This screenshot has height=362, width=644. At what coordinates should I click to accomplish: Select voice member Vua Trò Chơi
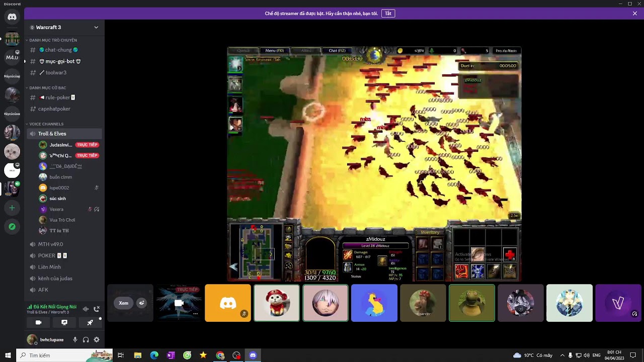click(x=69, y=220)
